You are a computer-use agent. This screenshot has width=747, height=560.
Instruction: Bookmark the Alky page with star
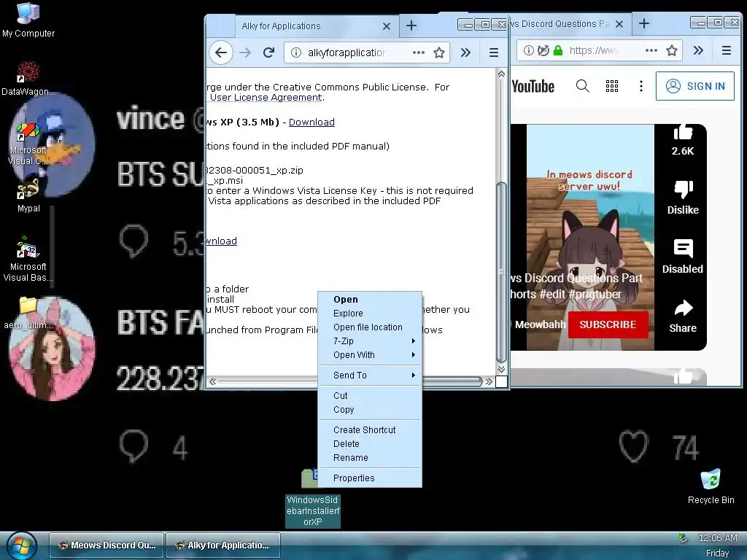pyautogui.click(x=438, y=52)
